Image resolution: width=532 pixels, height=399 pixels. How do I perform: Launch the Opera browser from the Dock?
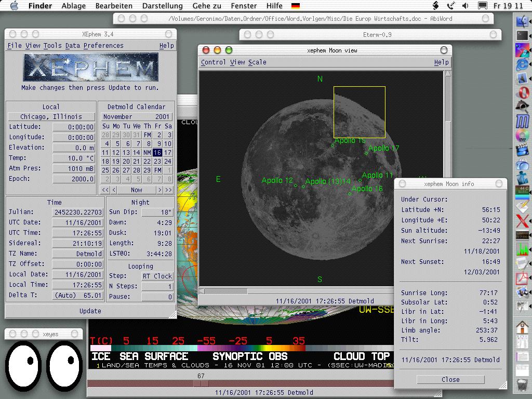pos(523,92)
